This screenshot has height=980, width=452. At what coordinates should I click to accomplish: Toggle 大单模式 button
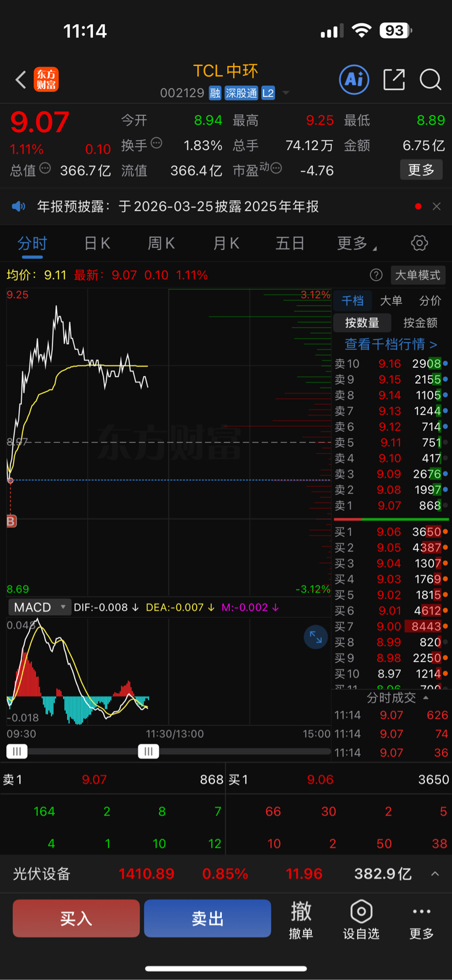(x=417, y=275)
